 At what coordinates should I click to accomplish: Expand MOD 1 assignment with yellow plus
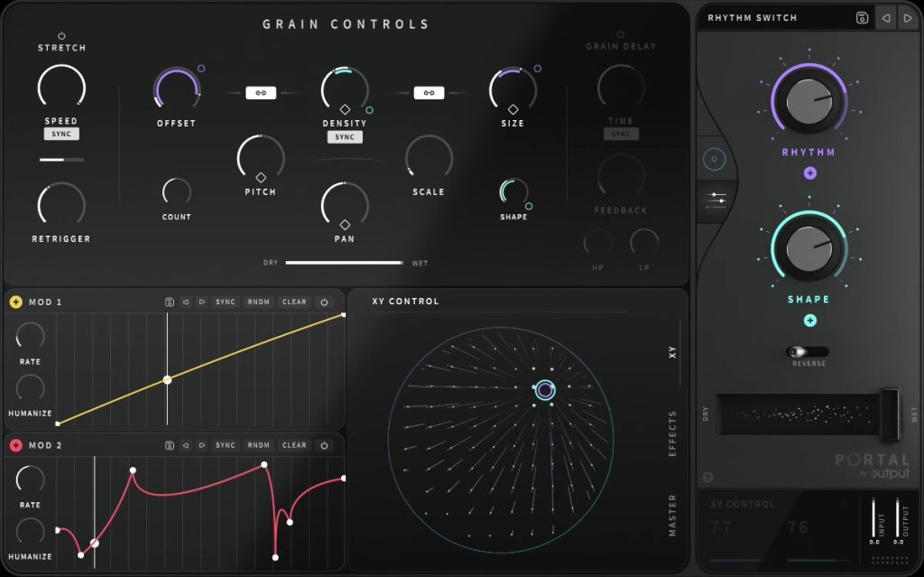click(16, 302)
